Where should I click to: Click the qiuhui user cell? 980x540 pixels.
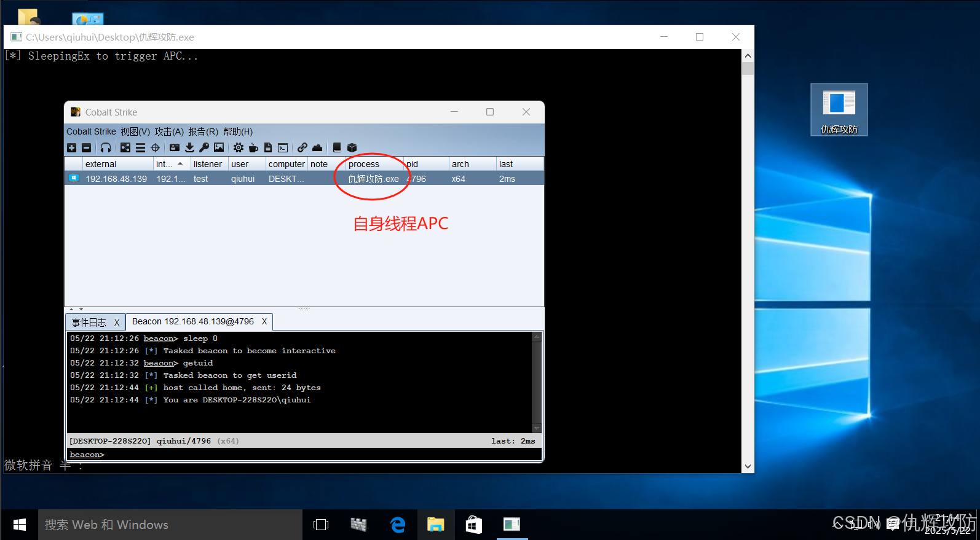pos(243,179)
